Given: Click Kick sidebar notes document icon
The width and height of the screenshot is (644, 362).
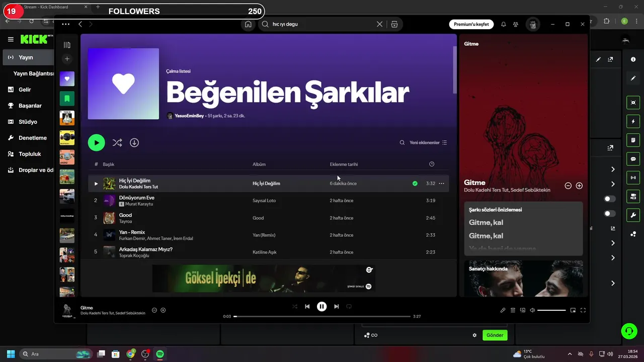Looking at the screenshot, I should coord(633,140).
